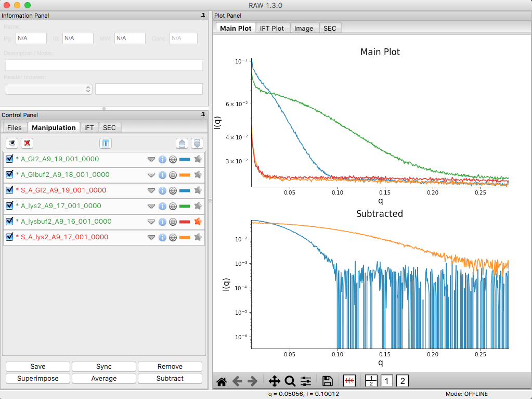
Task: Open info icon for A_GI2_A9_19_001_0000
Action: (x=163, y=160)
